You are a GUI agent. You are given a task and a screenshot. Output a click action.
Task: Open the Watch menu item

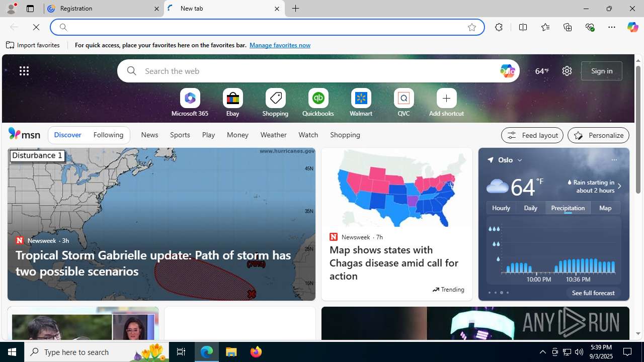pos(308,135)
